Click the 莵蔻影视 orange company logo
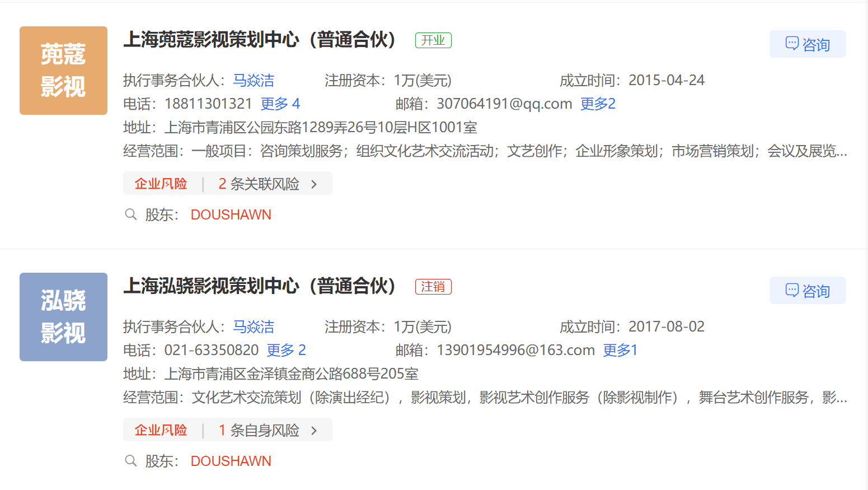This screenshot has width=868, height=490. (x=63, y=71)
